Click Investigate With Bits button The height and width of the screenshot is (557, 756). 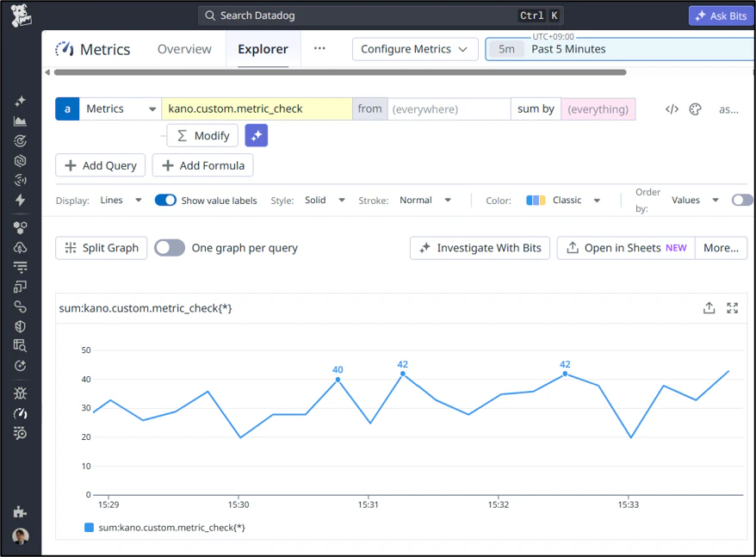point(480,248)
